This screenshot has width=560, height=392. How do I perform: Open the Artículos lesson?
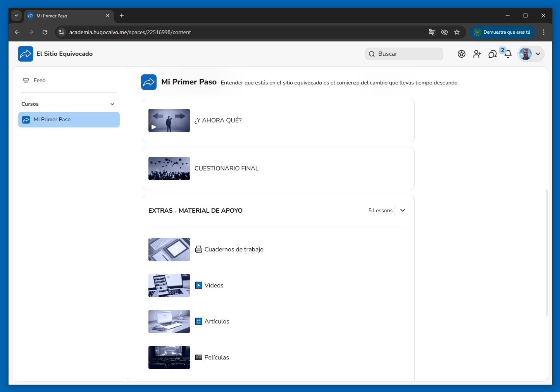pos(278,322)
